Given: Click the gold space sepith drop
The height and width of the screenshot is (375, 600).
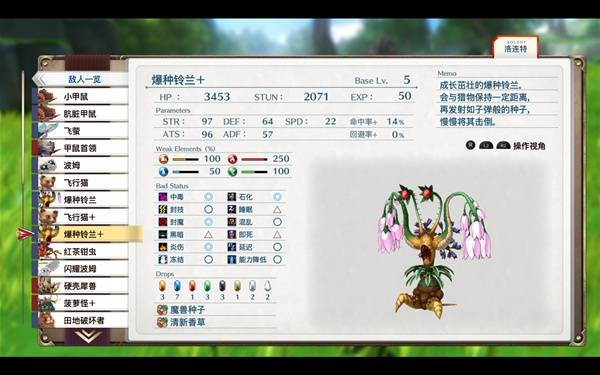Looking at the screenshot, I should [237, 286].
